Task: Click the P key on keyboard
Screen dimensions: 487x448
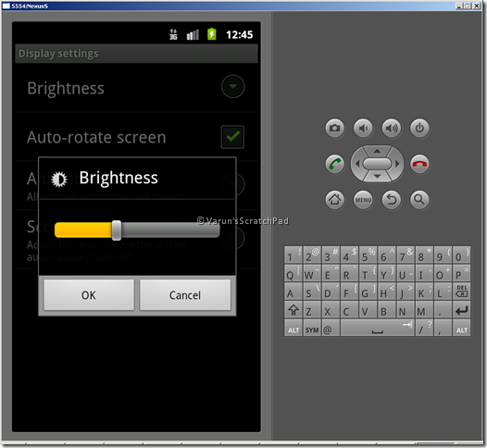Action: tap(461, 273)
